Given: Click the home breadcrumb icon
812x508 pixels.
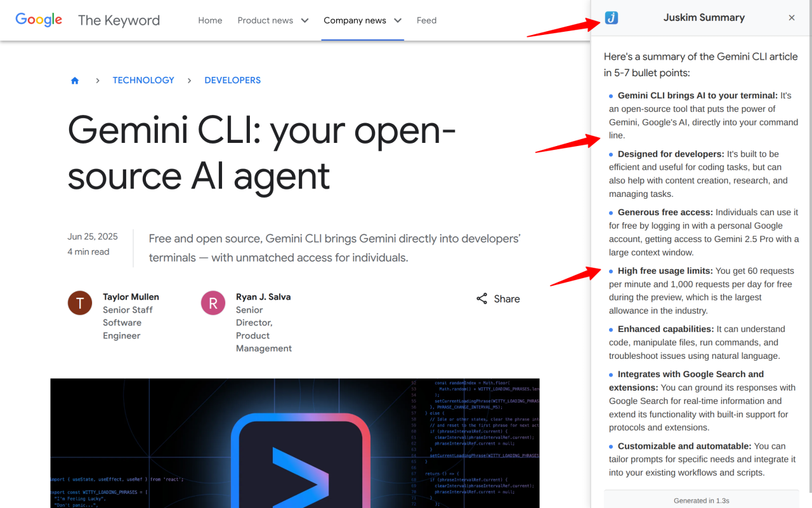Looking at the screenshot, I should point(75,81).
